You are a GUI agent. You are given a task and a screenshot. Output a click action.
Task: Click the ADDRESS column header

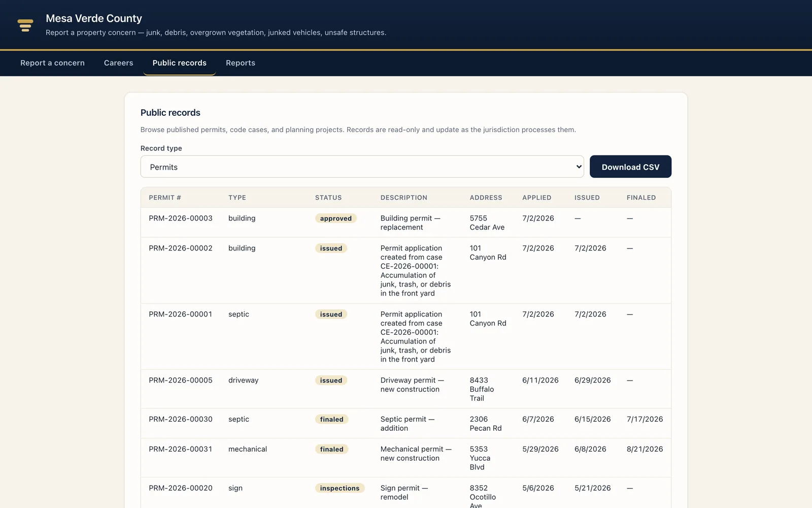[x=486, y=198]
